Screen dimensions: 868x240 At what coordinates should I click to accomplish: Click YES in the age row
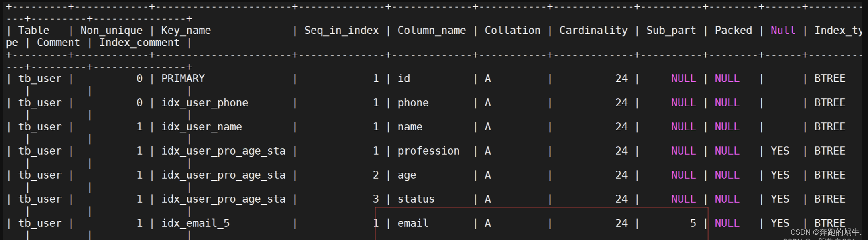coord(780,175)
